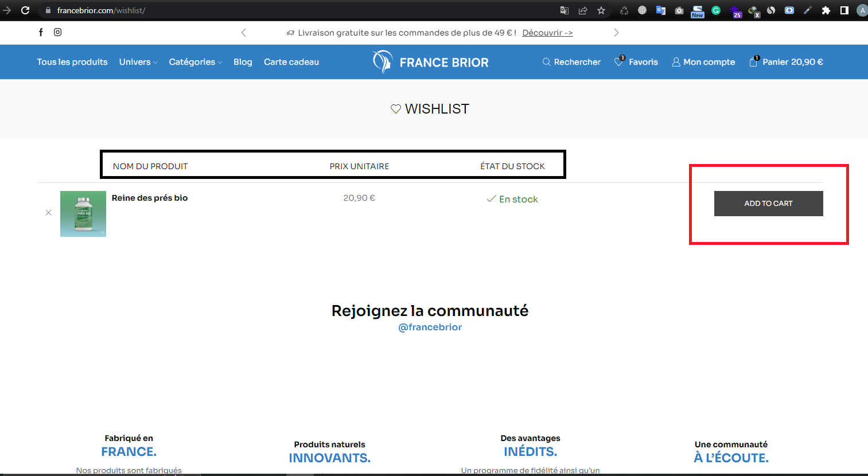Click the Des avantages INÉDITS. heading
868x476 pixels.
tap(531, 446)
